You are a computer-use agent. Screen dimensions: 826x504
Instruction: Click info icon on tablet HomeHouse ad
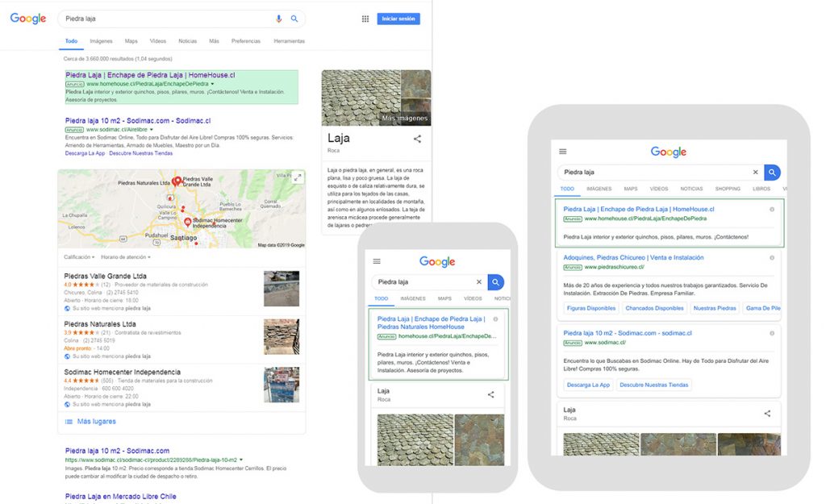pos(772,210)
